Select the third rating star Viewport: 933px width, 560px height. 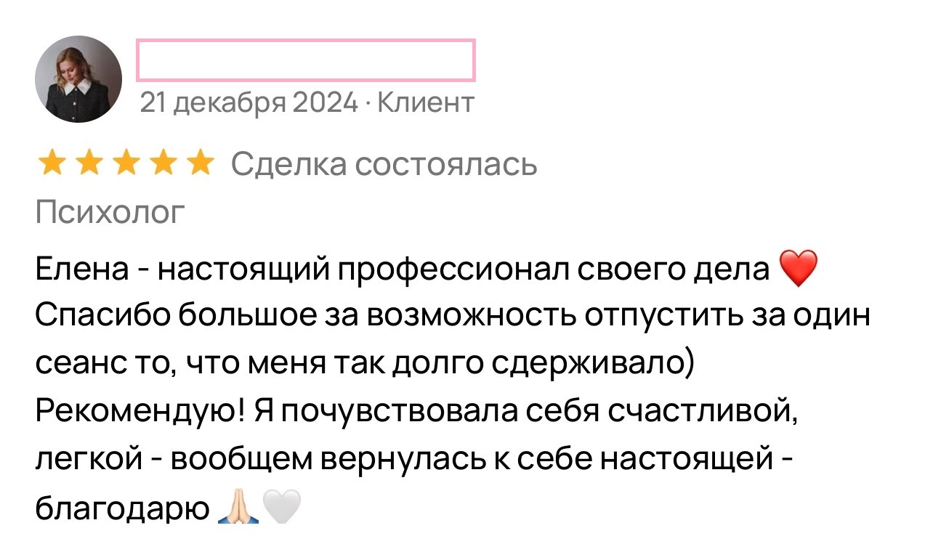coord(126,165)
